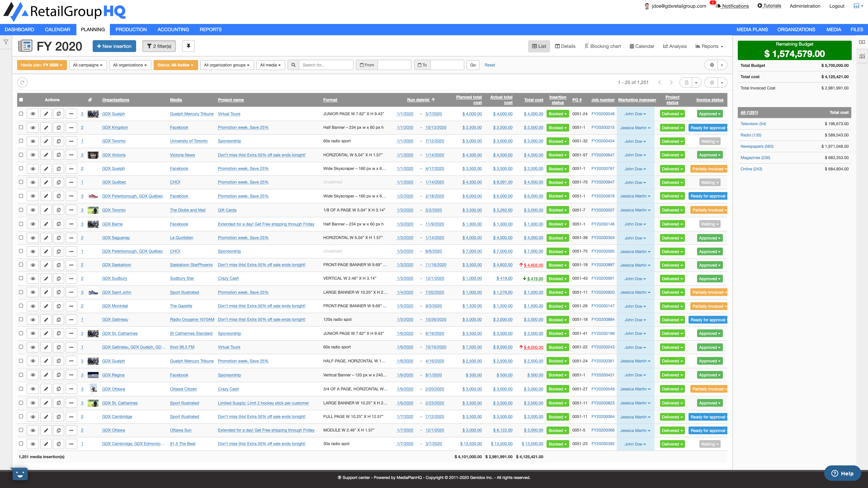Edit the GDX Kingston insertion with the pencil icon
Image resolution: width=868 pixels, height=488 pixels.
tap(46, 127)
